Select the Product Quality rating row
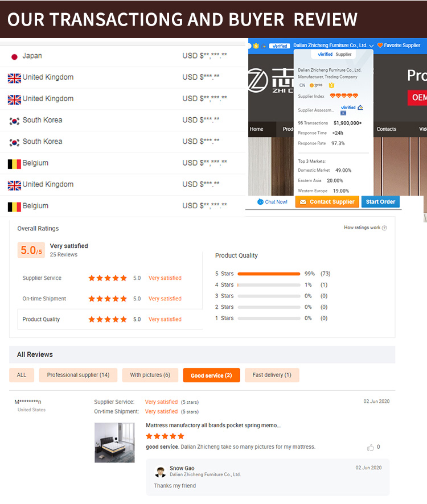 click(x=110, y=320)
